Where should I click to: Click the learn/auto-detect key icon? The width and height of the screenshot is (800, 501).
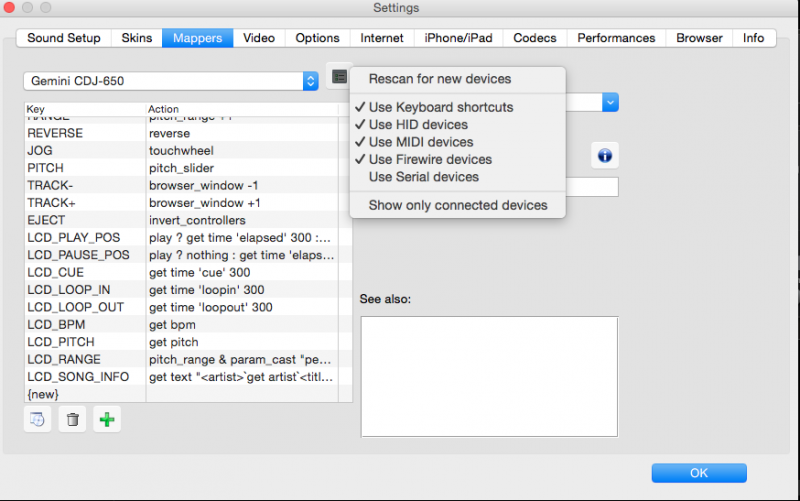point(38,419)
